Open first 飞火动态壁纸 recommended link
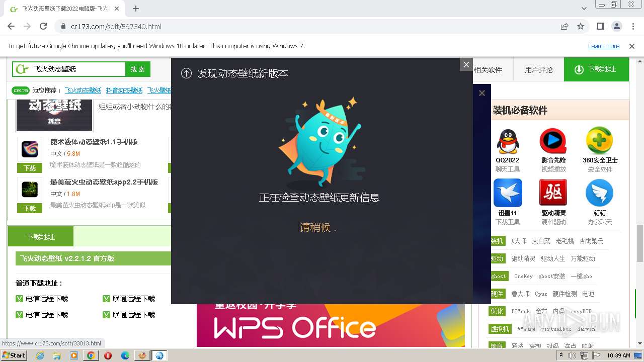The height and width of the screenshot is (362, 644). 83,90
